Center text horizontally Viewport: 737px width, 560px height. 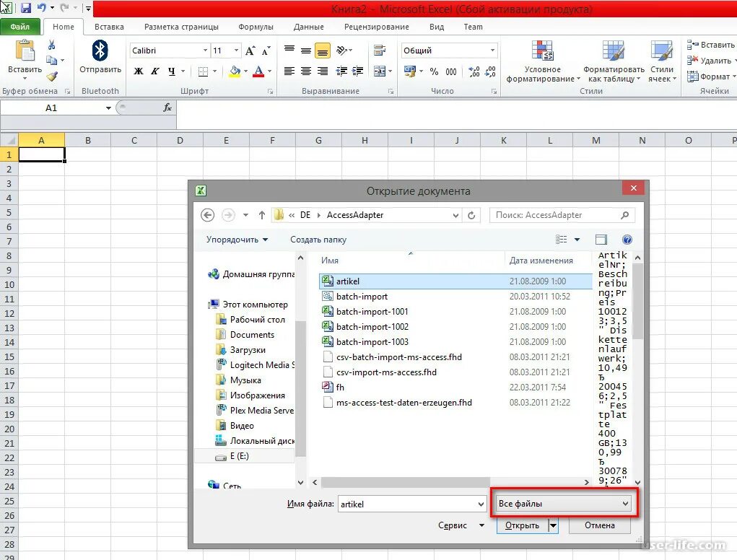coord(306,71)
